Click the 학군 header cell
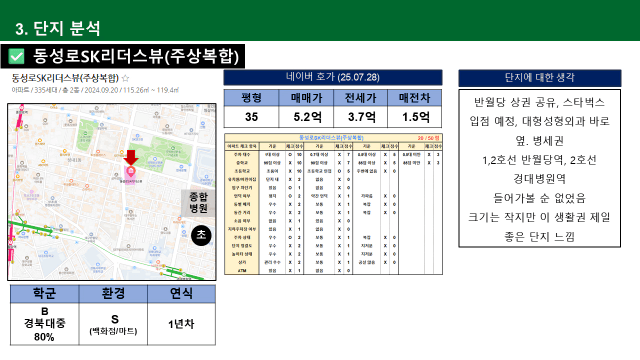Image resolution: width=640 pixels, height=360 pixels. [44, 293]
